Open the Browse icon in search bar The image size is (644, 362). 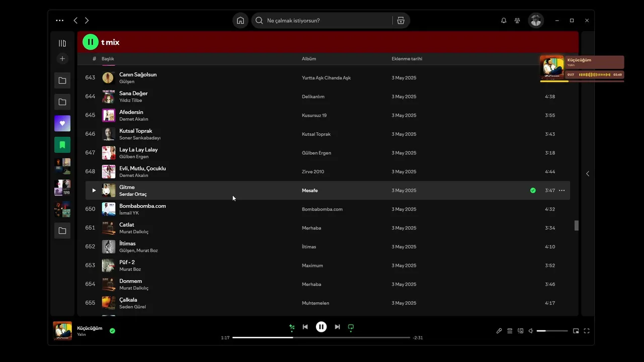400,21
